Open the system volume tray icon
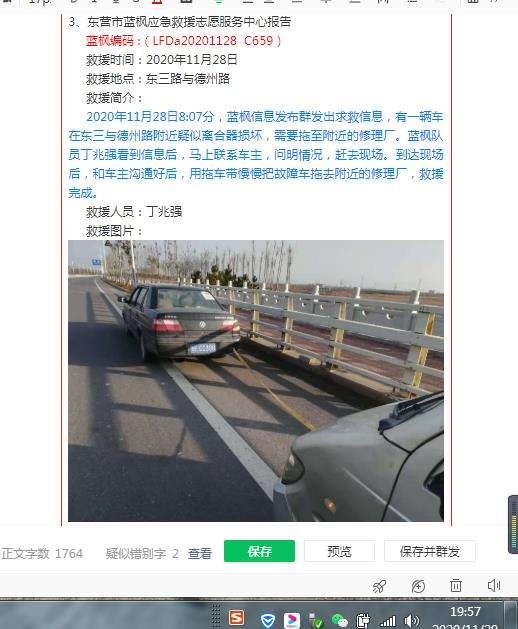 (411, 621)
